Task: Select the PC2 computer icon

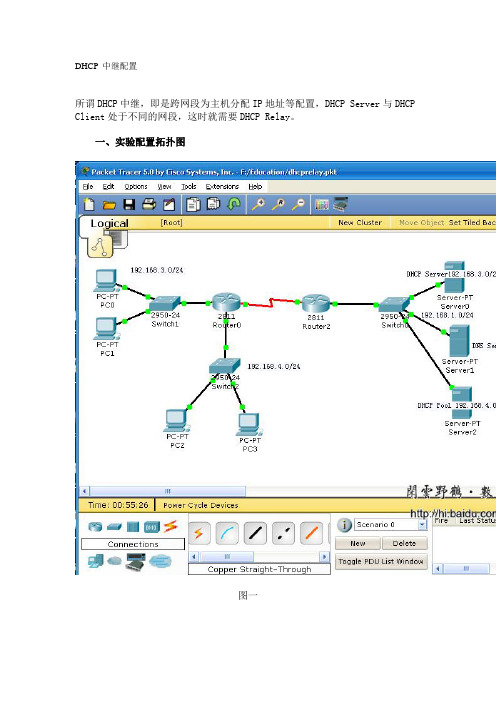Action: (176, 421)
